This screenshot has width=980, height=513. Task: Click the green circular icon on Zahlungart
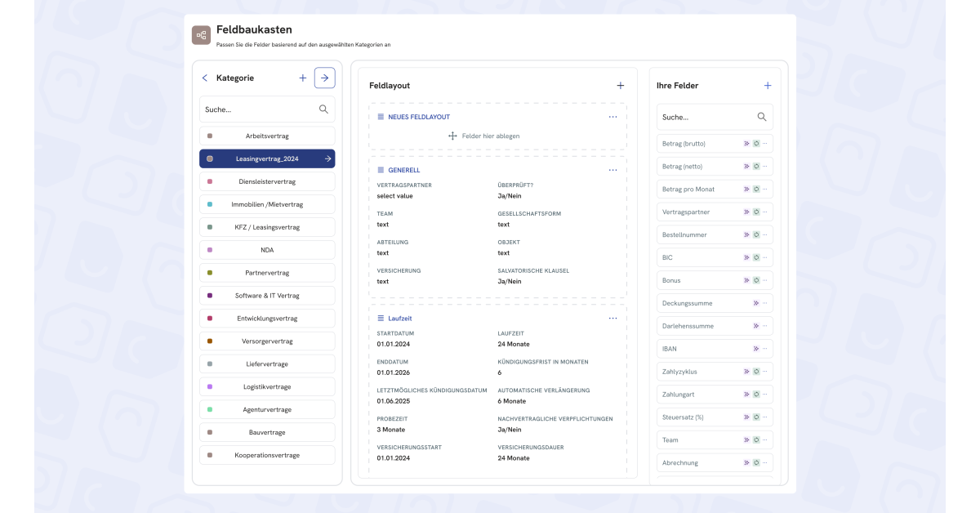click(x=756, y=395)
